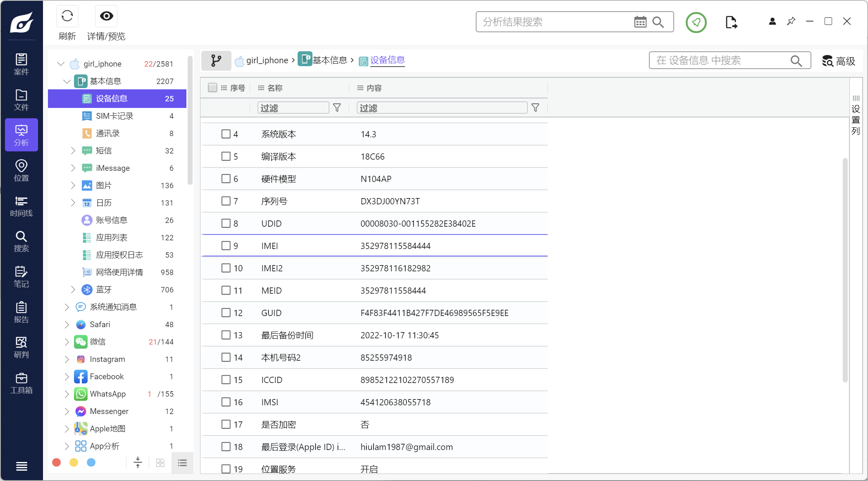This screenshot has width=868, height=481.
Task: Click the blue color tag dot
Action: click(91, 462)
